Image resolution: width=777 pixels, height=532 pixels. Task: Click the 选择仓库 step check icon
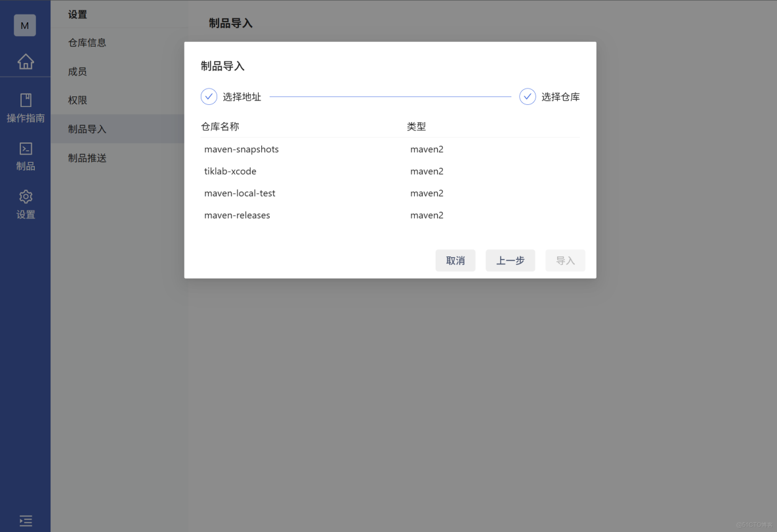pyautogui.click(x=528, y=96)
